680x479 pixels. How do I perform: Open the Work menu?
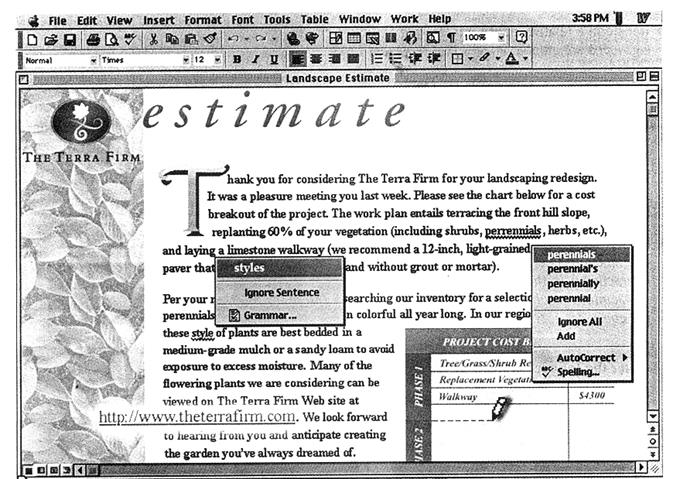tap(404, 19)
